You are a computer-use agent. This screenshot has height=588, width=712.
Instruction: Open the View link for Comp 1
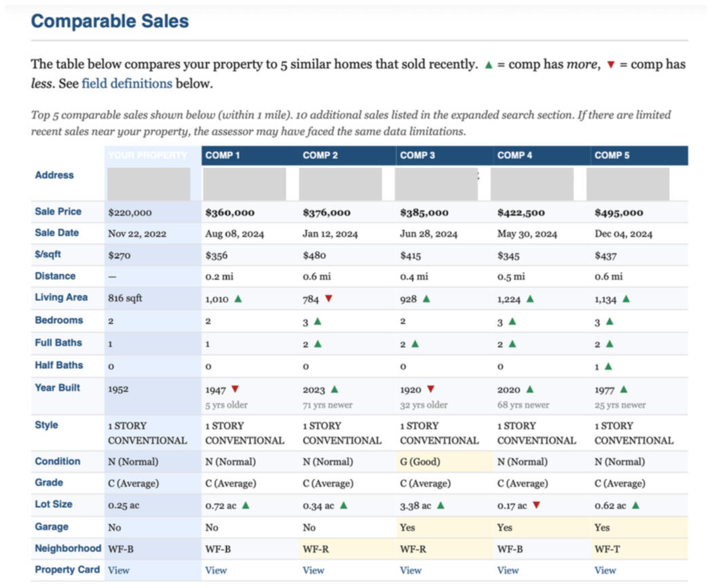[216, 570]
